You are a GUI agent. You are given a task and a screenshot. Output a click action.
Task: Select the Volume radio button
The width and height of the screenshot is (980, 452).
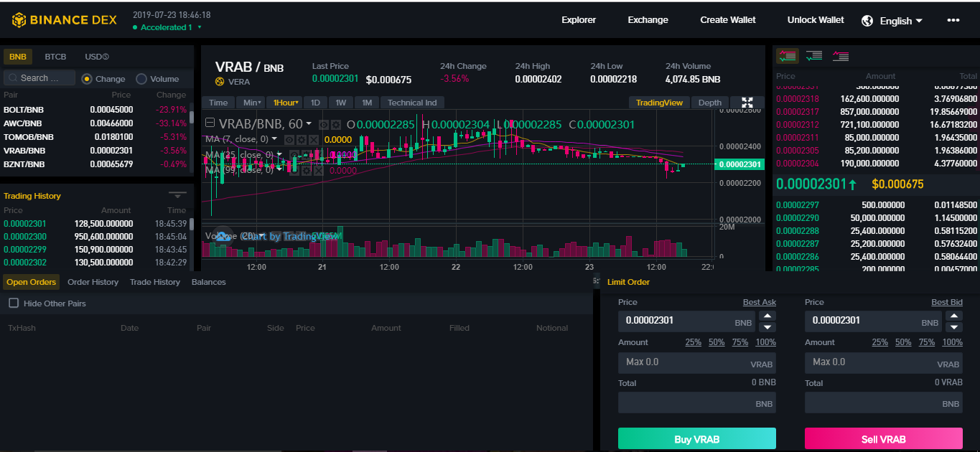[x=141, y=79]
